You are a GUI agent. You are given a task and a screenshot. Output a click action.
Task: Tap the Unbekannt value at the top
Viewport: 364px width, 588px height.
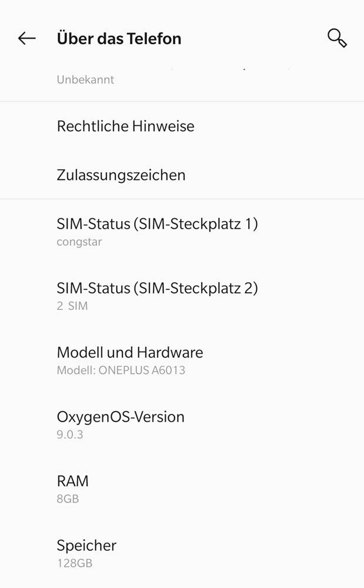85,79
